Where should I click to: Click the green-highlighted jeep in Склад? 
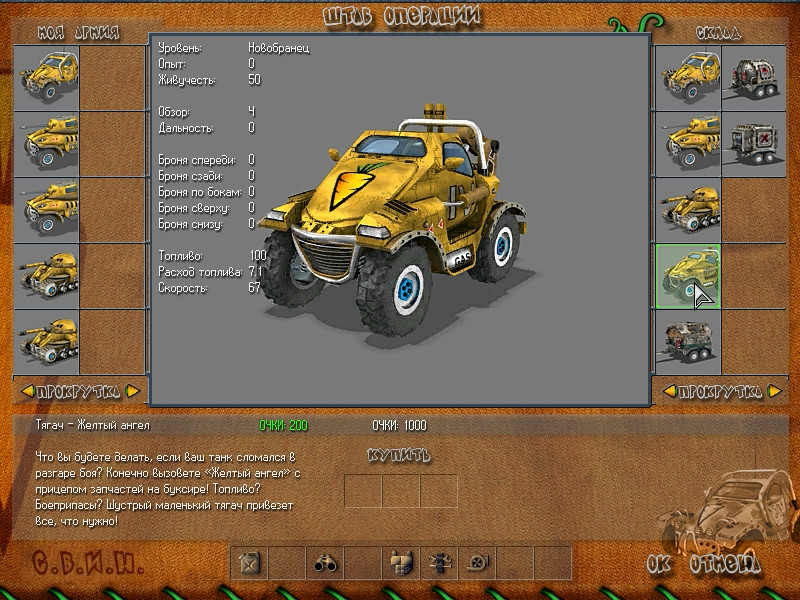coord(688,276)
